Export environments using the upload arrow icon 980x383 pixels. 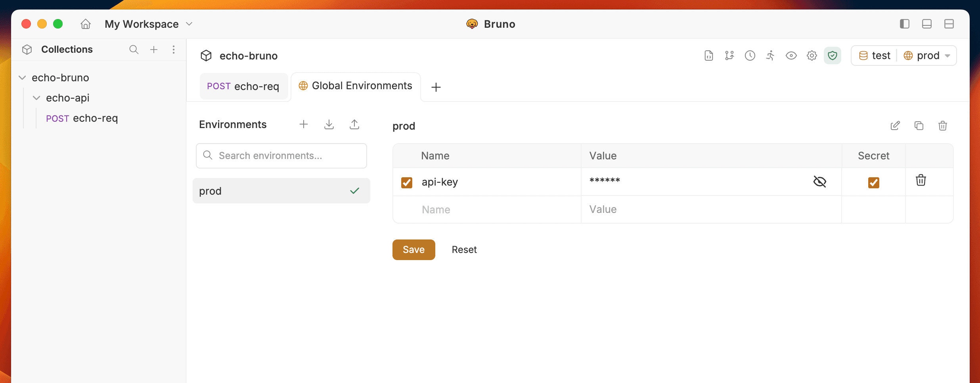click(354, 124)
